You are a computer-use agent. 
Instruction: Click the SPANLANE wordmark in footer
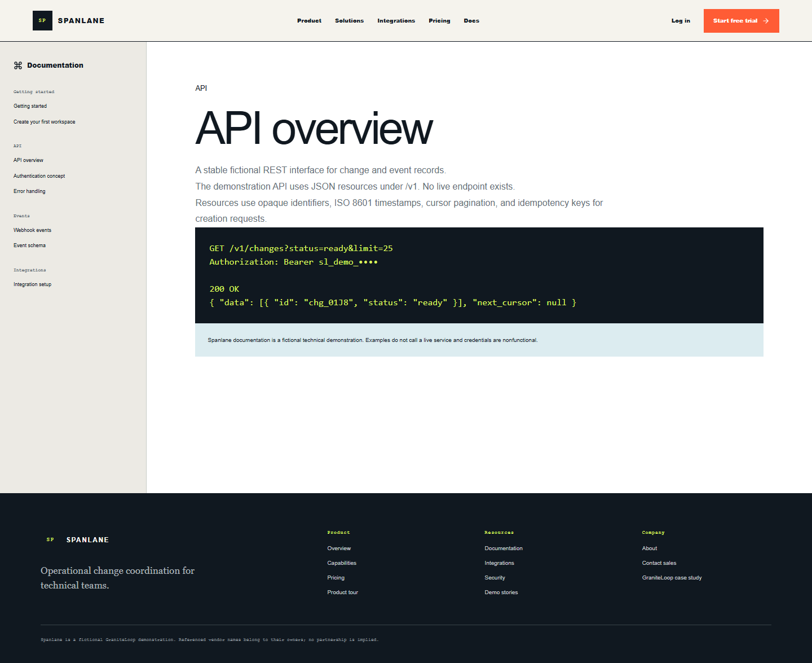click(87, 540)
